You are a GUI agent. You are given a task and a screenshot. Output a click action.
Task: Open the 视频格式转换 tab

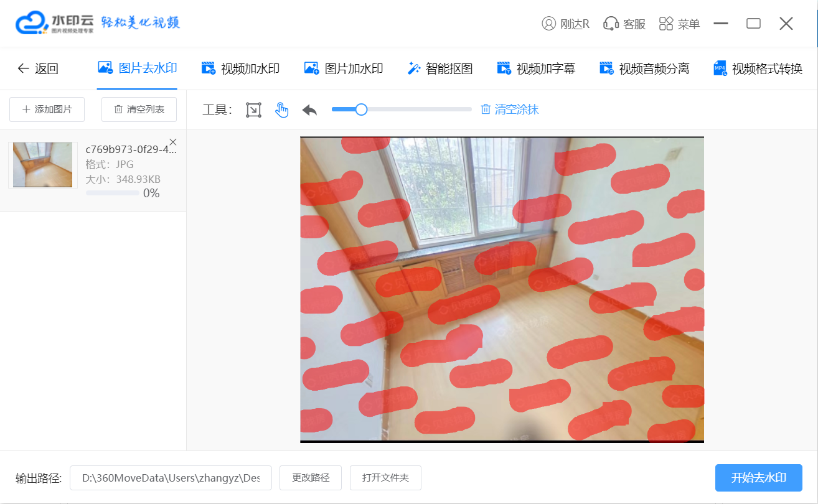(x=758, y=68)
